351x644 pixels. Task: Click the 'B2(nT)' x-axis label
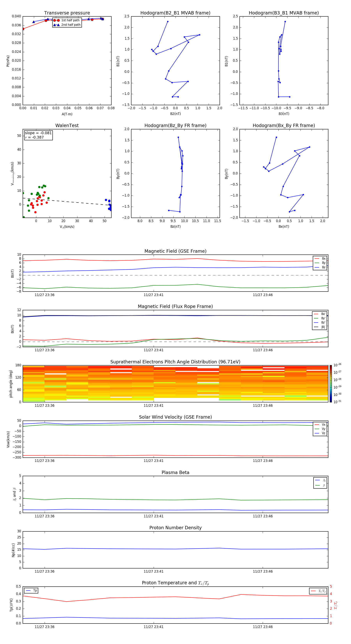(175, 114)
